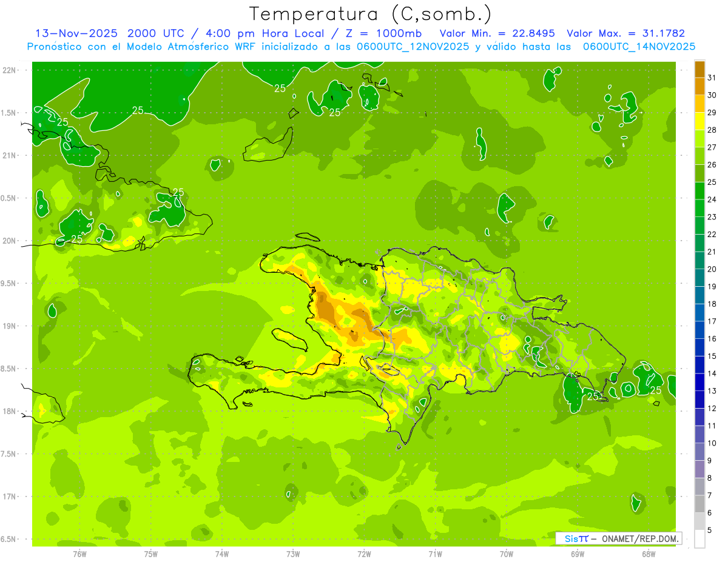The image size is (728, 562).
Task: Click the "9.5N" latitude label
Action: pyautogui.click(x=9, y=283)
